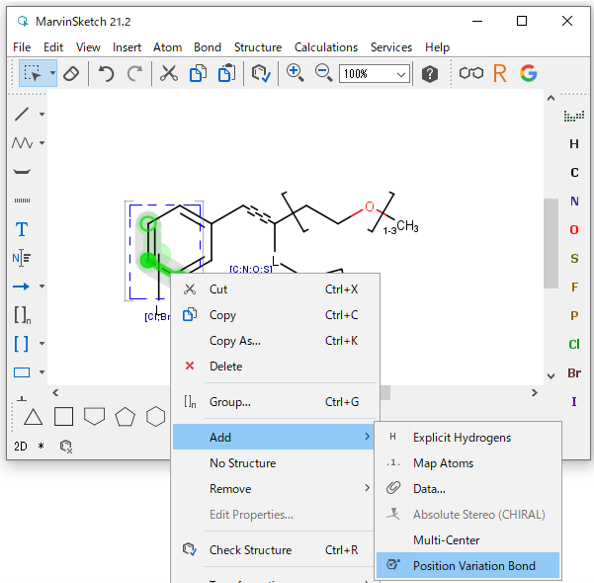Select the atom name/label list tool

coord(22,258)
